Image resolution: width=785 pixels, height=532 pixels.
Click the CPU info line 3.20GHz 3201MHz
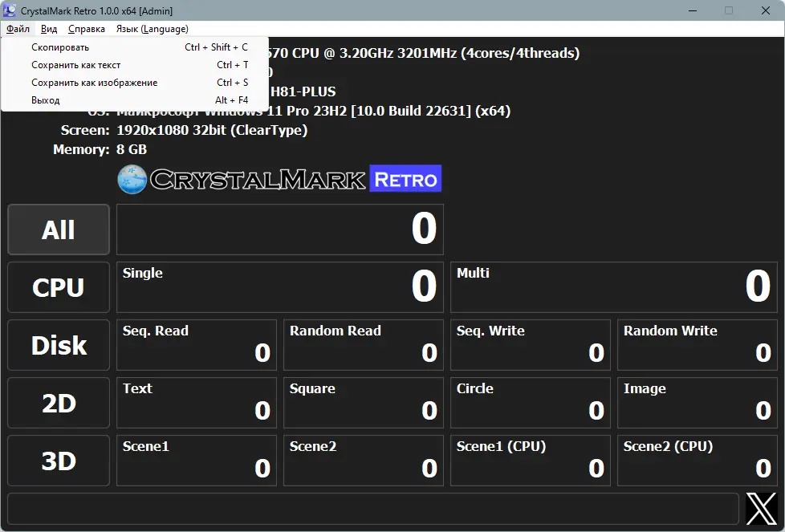point(424,53)
